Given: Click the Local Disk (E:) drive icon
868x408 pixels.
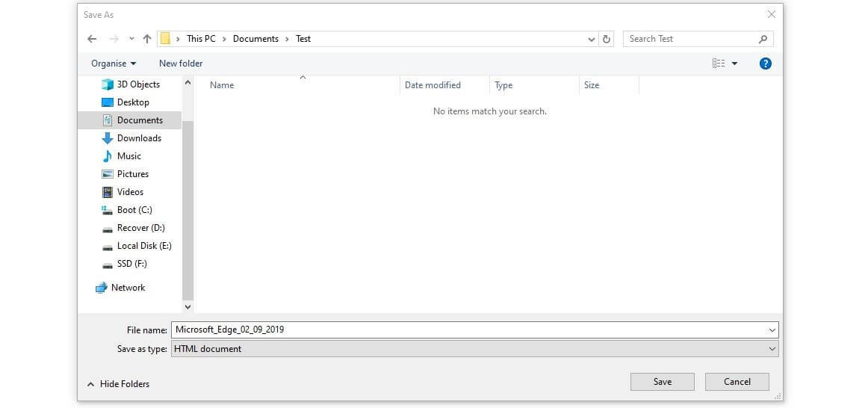Looking at the screenshot, I should coord(108,247).
